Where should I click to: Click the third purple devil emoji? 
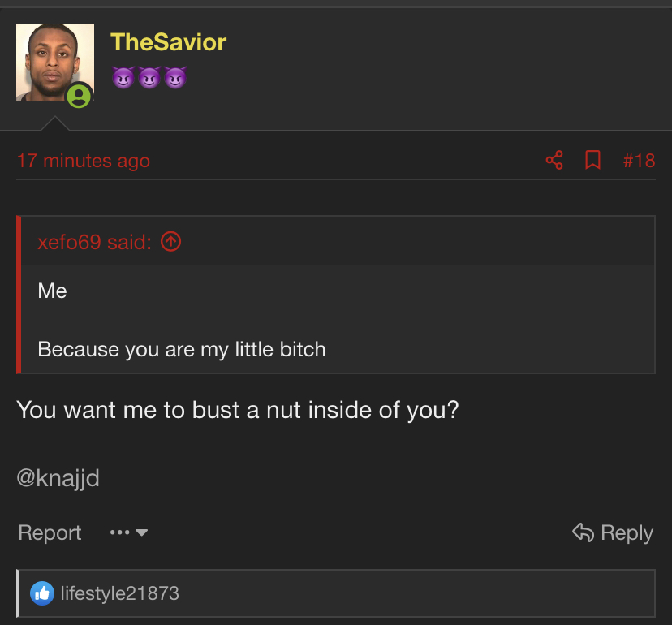coord(176,78)
